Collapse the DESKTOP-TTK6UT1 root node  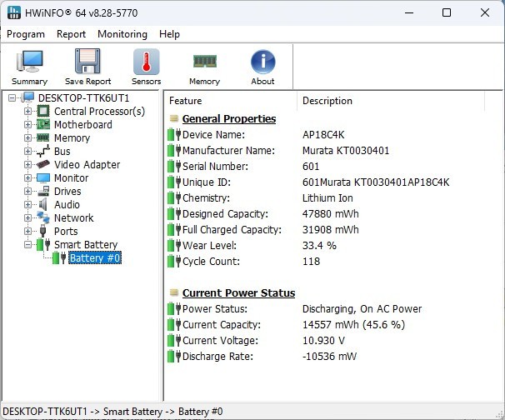(x=12, y=97)
